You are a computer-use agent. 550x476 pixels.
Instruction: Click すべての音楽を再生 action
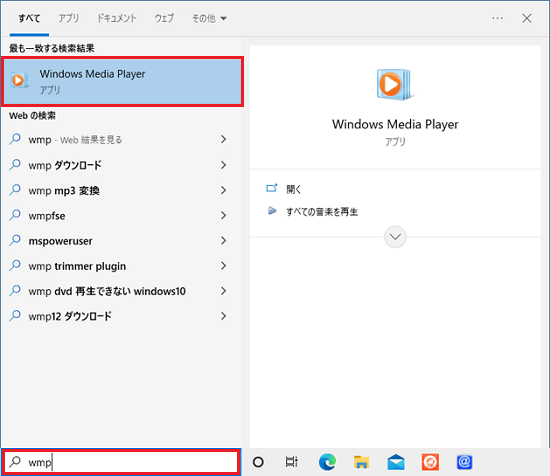(x=322, y=212)
